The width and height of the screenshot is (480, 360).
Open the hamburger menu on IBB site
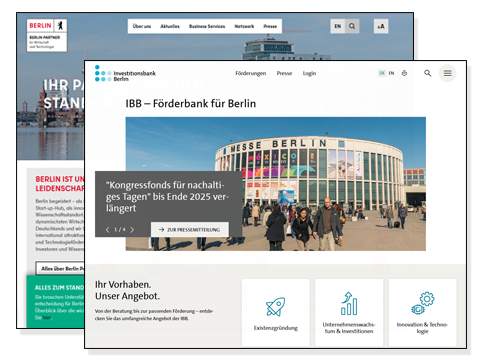coord(447,73)
